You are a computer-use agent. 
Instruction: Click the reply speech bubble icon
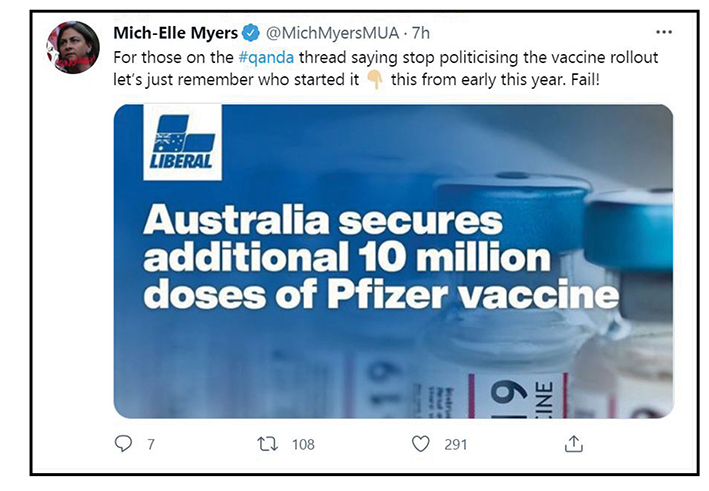pyautogui.click(x=123, y=443)
